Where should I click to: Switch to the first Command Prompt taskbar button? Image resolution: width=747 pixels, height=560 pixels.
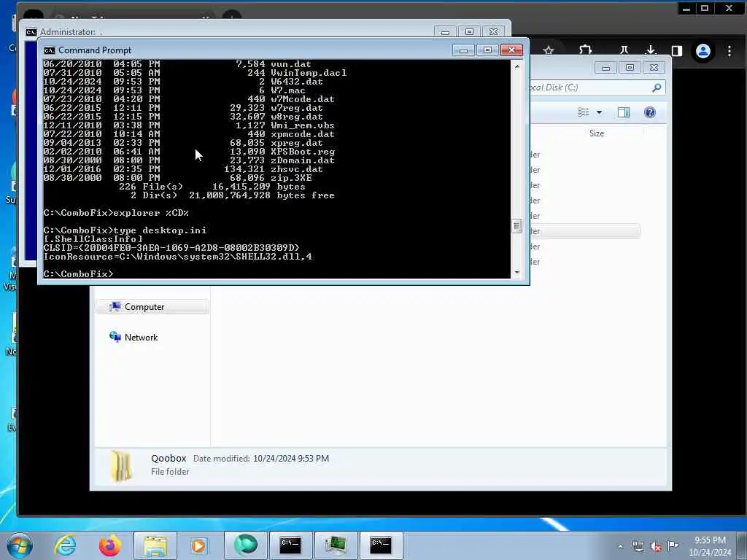(290, 545)
